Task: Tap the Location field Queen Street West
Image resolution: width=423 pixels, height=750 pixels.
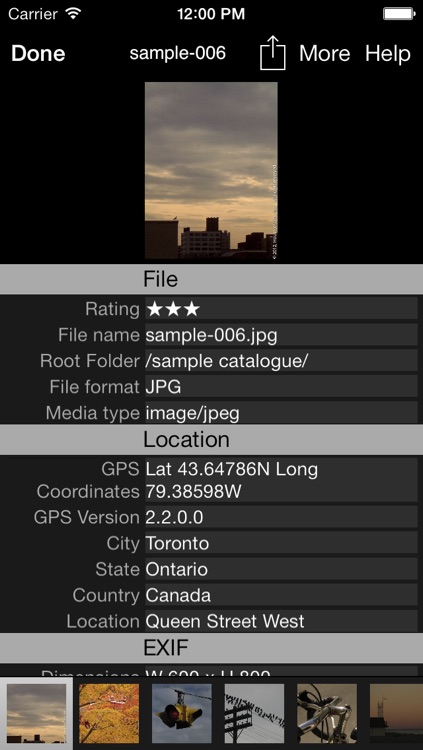Action: 281,621
